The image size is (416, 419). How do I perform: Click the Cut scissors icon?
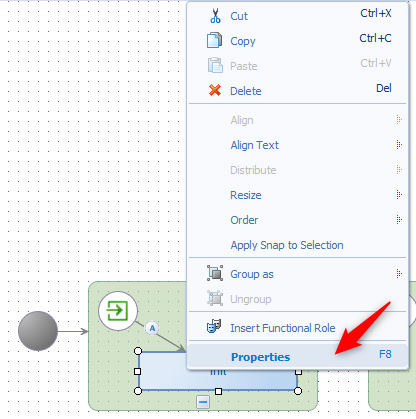[x=215, y=16]
